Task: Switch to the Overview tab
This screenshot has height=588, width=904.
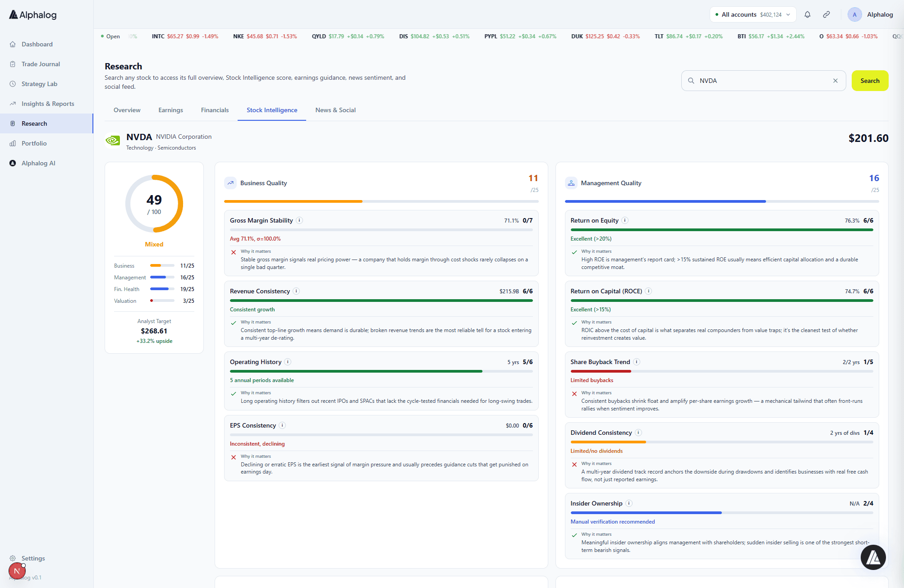Action: [127, 110]
